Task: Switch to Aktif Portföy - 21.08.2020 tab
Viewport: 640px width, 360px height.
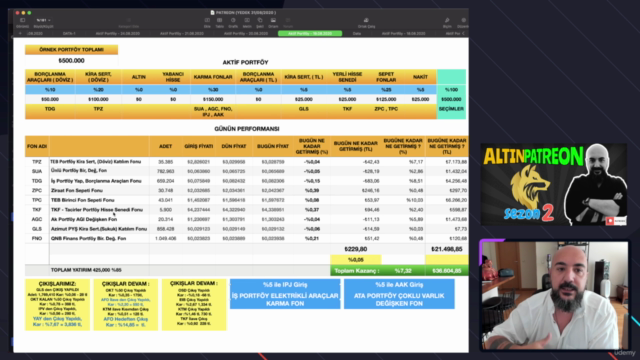Action: [x=182, y=33]
